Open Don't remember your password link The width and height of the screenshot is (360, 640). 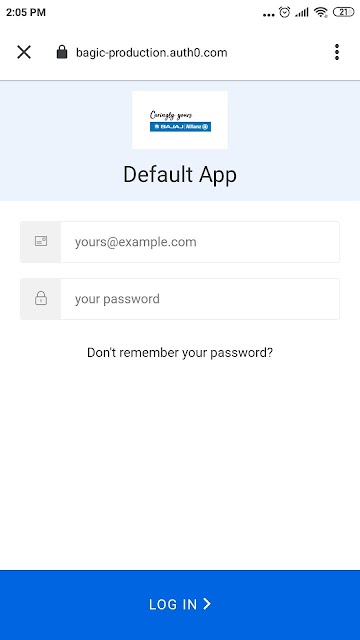[180, 353]
